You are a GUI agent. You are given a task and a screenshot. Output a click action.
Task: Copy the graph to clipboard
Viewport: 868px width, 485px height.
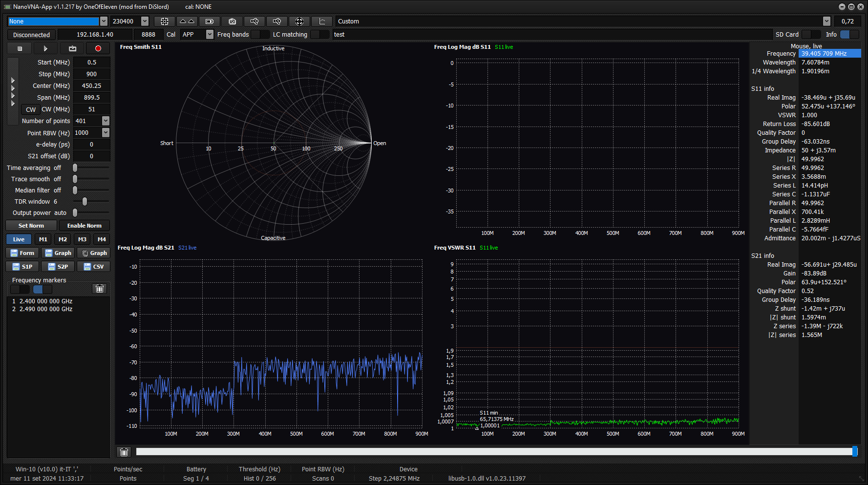(x=93, y=253)
